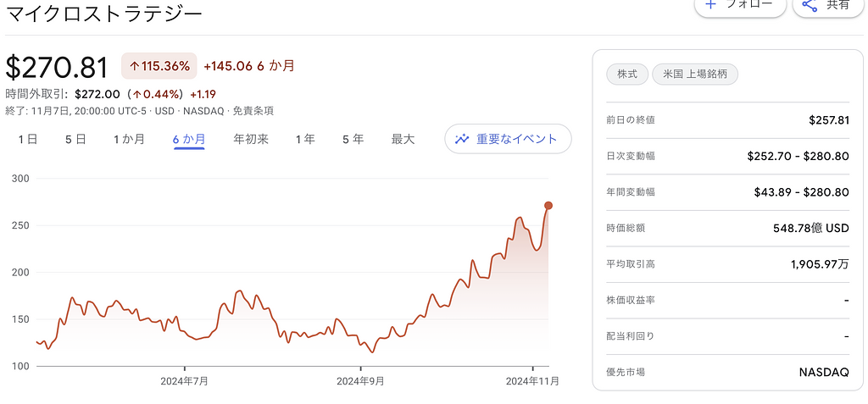Select the 1日 time range tab
Screen dimensions: 868x404
point(28,139)
